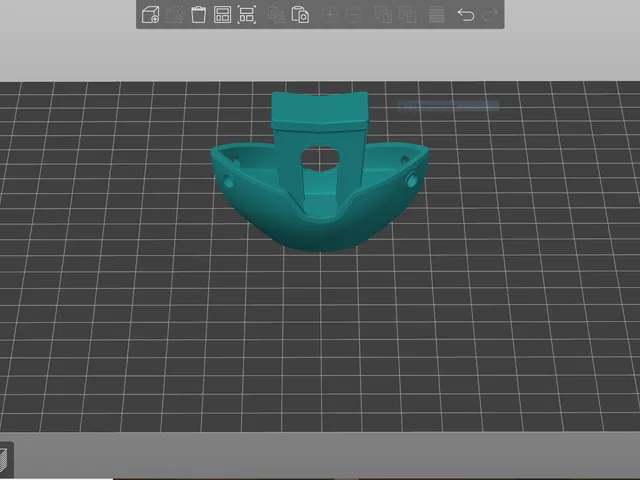The width and height of the screenshot is (640, 480).
Task: Click the Add model cube icon
Action: [x=150, y=15]
